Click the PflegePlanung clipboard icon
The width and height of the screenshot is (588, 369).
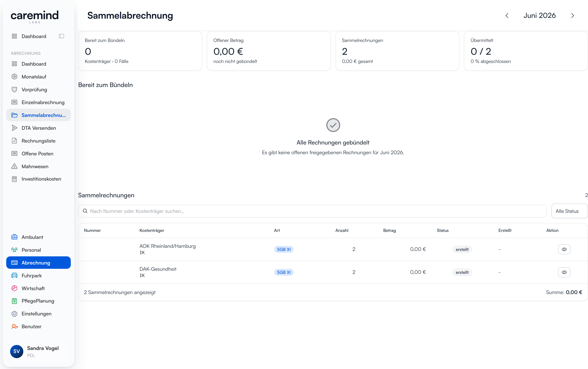pyautogui.click(x=14, y=301)
